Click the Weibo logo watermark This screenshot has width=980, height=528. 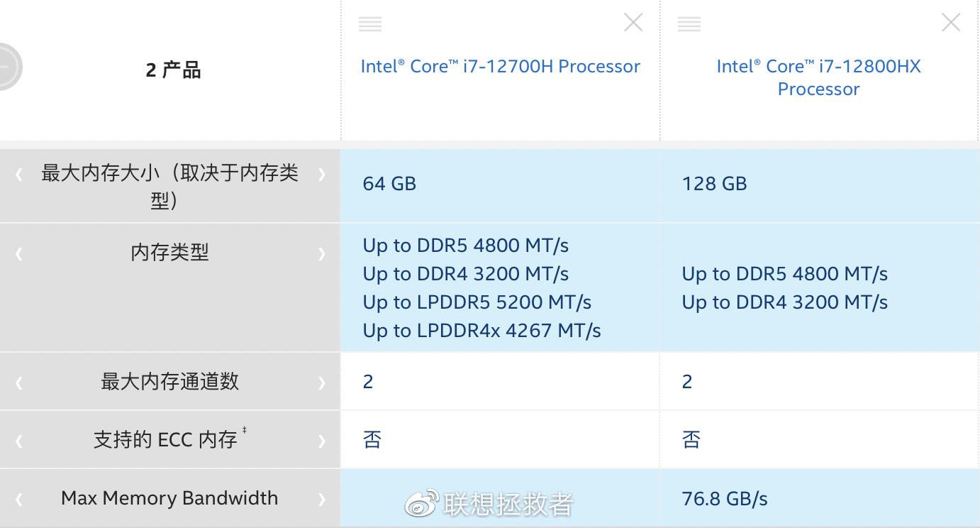422,503
